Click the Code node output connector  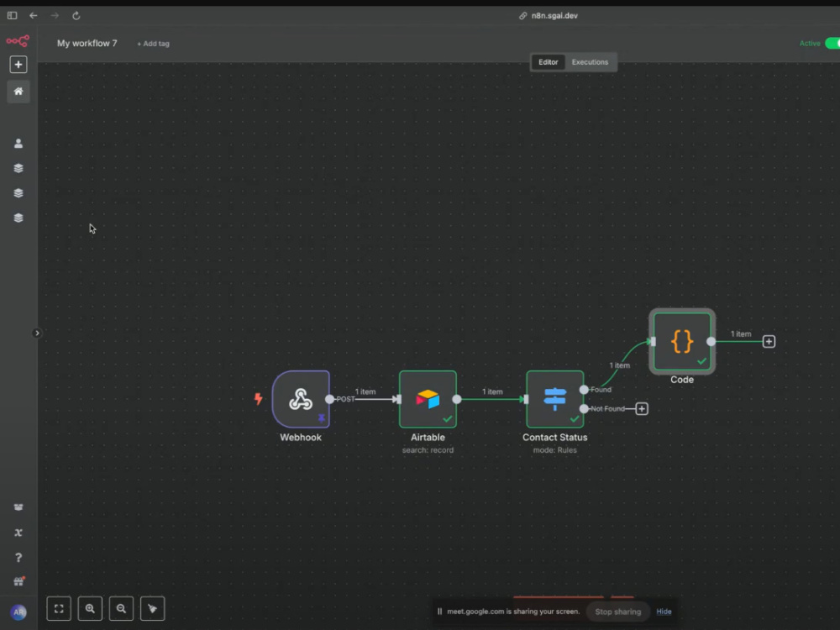[711, 341]
